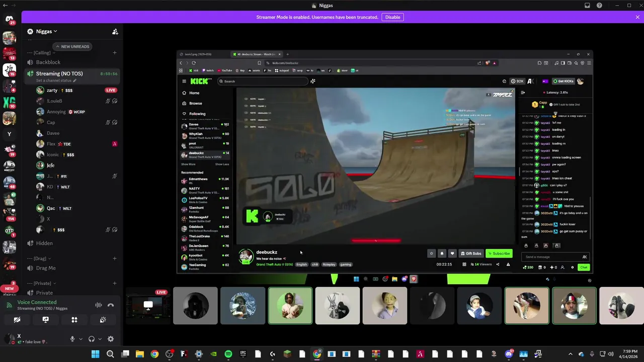Image resolution: width=644 pixels, height=362 pixels.
Task: Open the soundboard icon
Action: 103,320
